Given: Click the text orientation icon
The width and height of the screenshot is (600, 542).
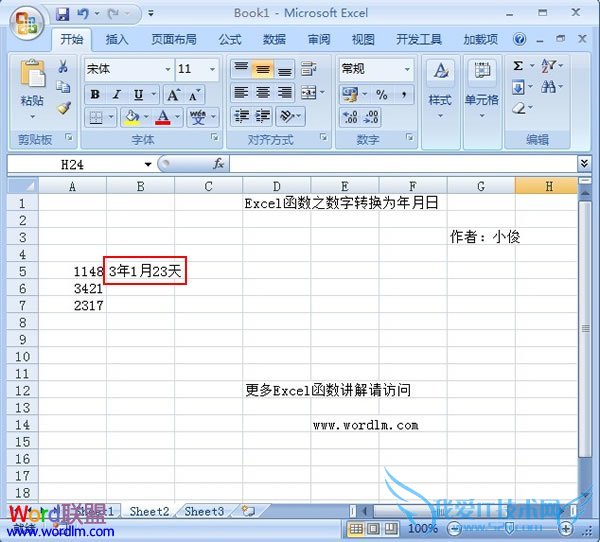Looking at the screenshot, I should [x=288, y=116].
